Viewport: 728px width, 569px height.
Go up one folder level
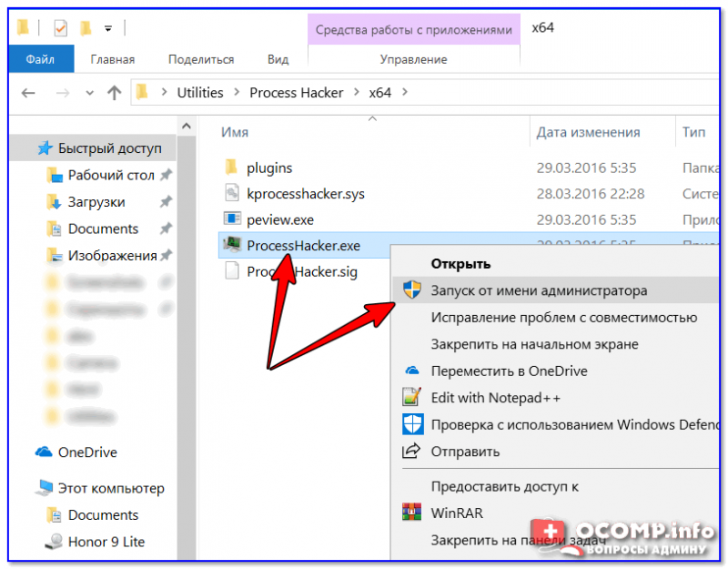click(x=115, y=93)
